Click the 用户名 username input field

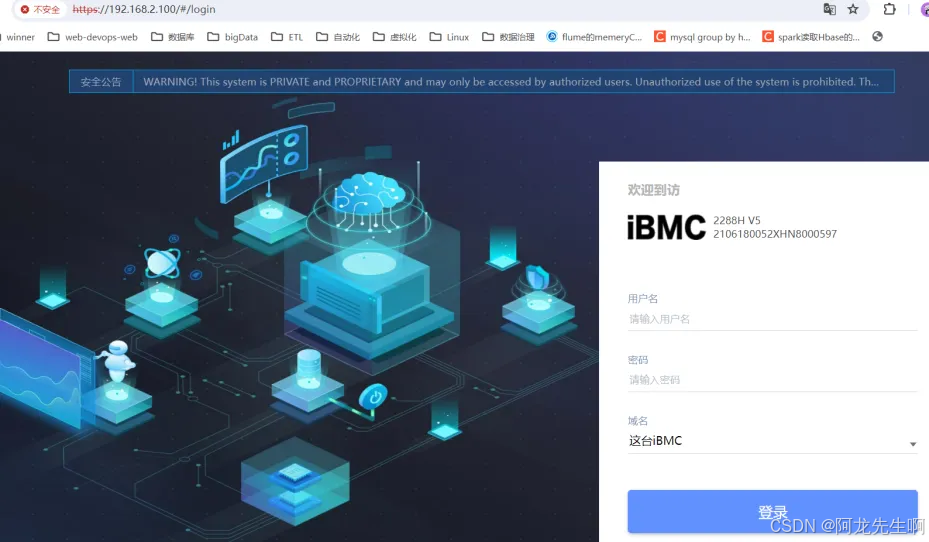click(x=773, y=319)
